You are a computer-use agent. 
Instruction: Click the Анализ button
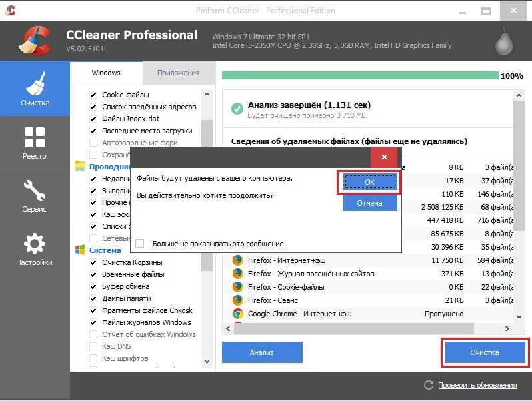click(262, 352)
